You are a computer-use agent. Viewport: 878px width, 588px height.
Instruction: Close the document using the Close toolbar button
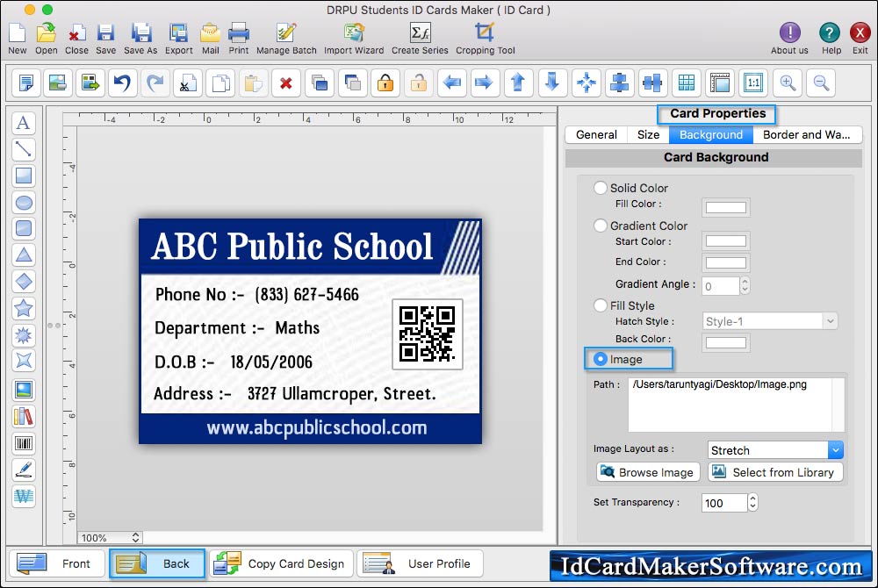click(76, 39)
